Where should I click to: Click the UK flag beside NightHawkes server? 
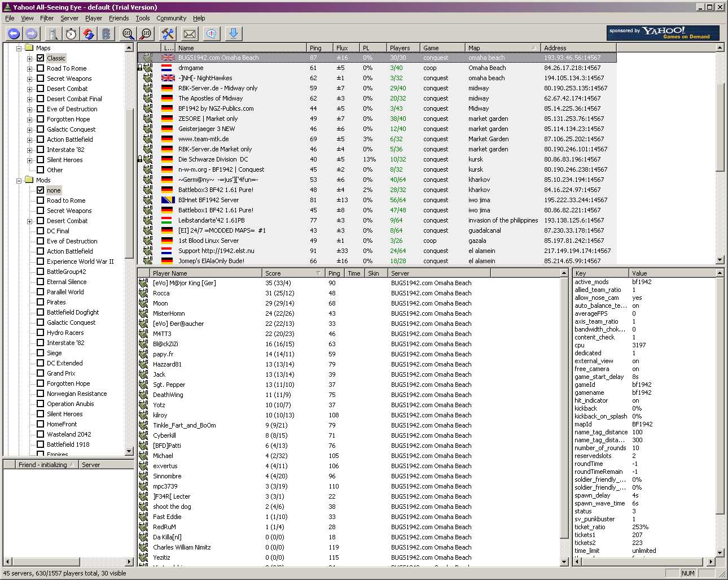coord(168,78)
